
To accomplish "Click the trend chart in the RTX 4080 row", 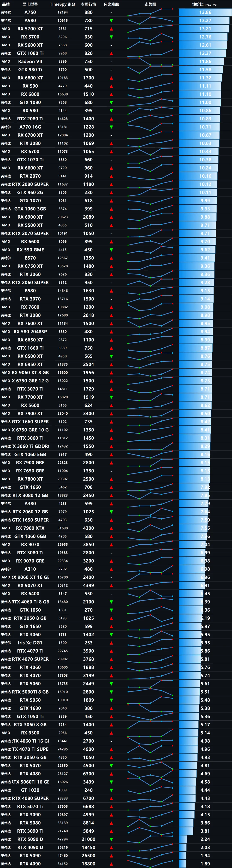I will pos(150,774).
